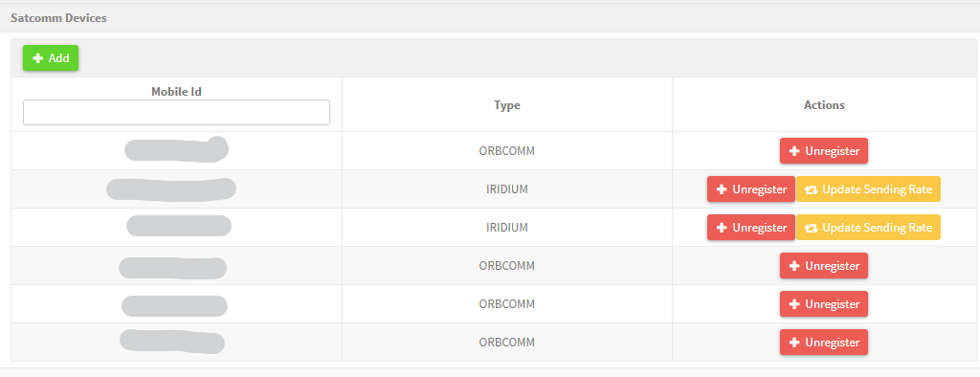Update Sending Rate for second IRIDIUM device
This screenshot has height=377, width=980.
(x=868, y=228)
